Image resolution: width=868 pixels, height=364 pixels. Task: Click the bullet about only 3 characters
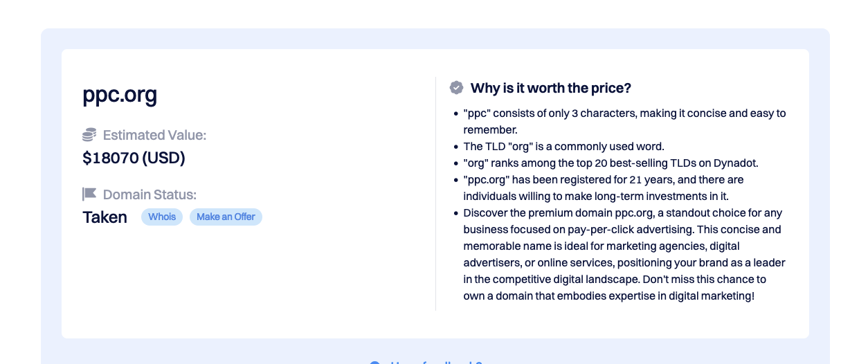(x=624, y=121)
